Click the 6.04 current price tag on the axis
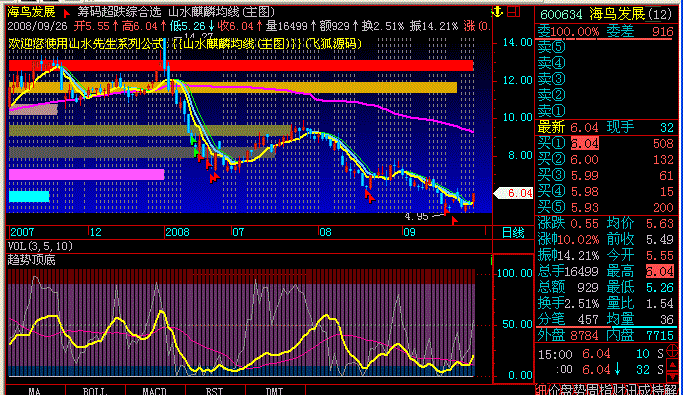 [x=514, y=193]
